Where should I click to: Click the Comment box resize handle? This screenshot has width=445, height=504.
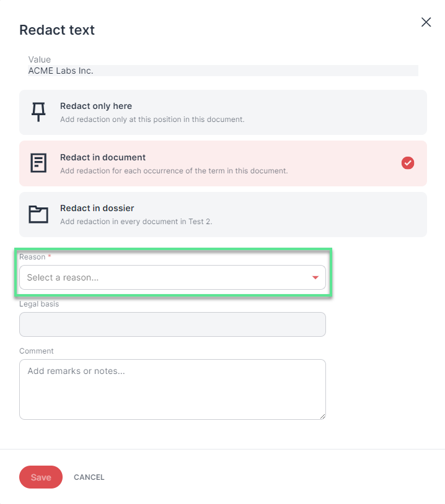(x=322, y=416)
